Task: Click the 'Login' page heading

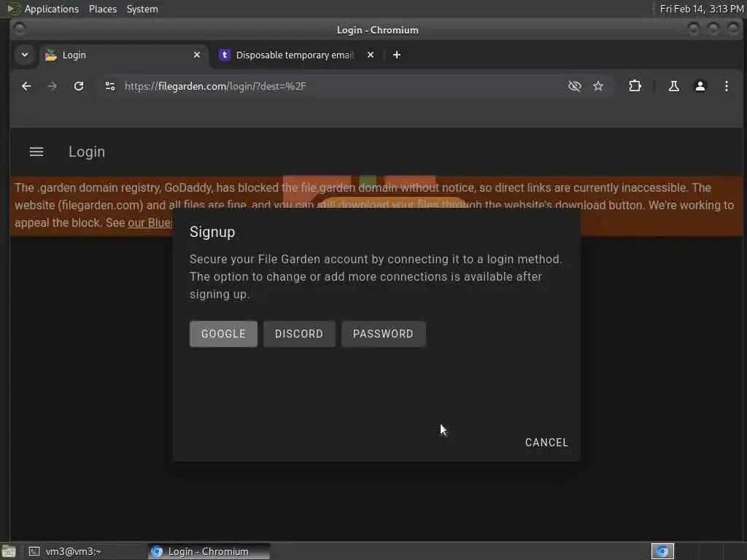Action: [x=87, y=152]
